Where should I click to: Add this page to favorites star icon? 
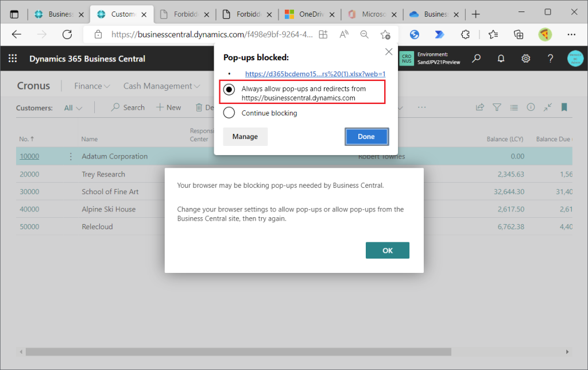[x=385, y=34]
